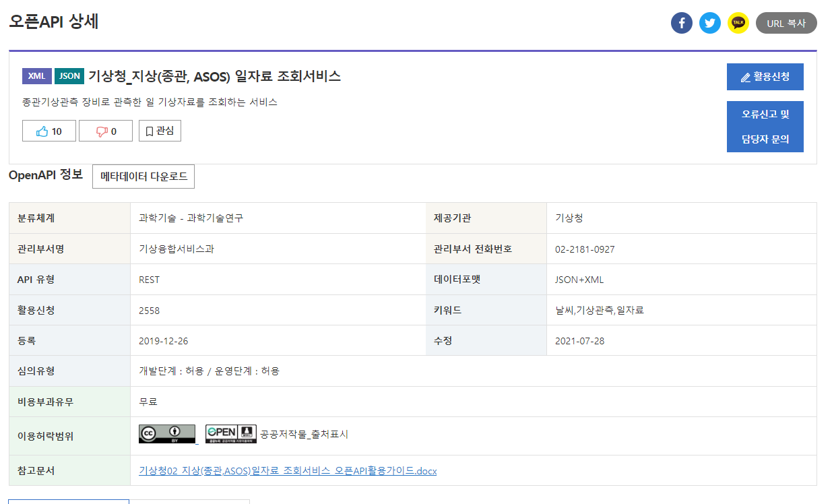Viewport: 832px width, 504px height.
Task: Open 오류신고 및 담당자 문의 button
Action: (765, 127)
